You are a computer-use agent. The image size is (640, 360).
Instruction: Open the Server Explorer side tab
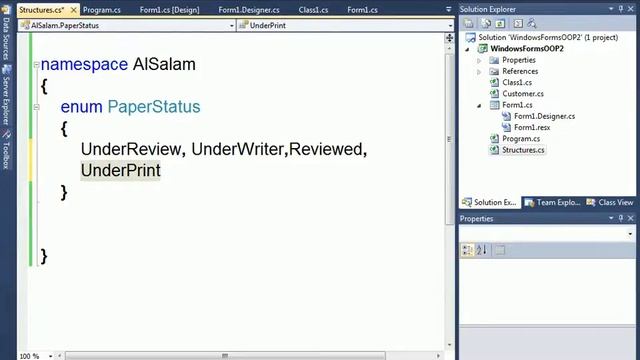tap(6, 95)
